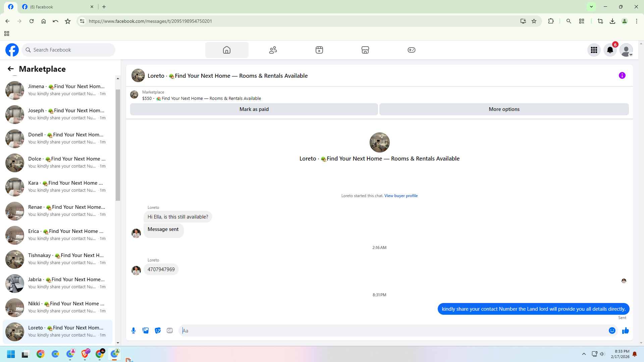Viewport: 644px width, 362px height.
Task: Expand the browser tab search dropdown
Action: point(591,7)
